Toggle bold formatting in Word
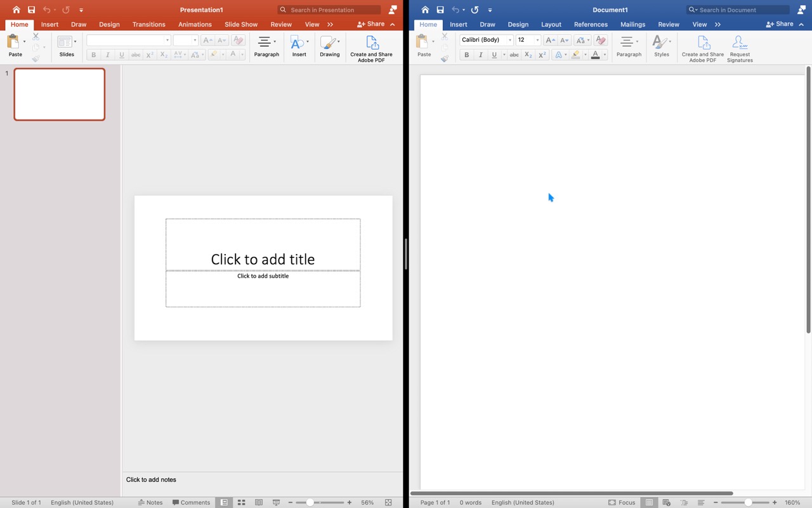This screenshot has height=508, width=812. [x=466, y=55]
